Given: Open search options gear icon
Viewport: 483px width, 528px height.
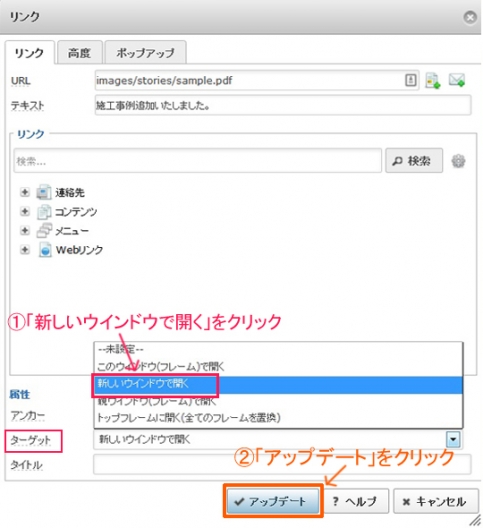Looking at the screenshot, I should [x=458, y=161].
